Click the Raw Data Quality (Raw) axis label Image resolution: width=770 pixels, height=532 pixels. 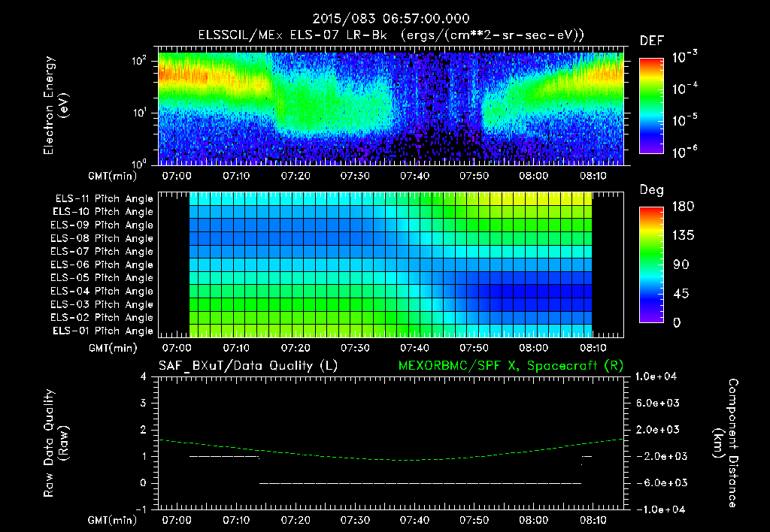coord(56,443)
